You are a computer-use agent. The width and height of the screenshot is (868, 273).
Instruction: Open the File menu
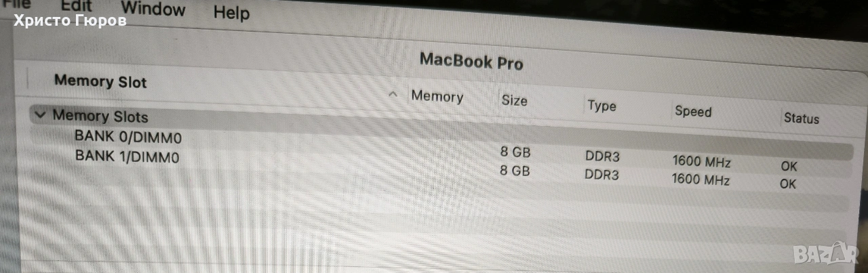[16, 3]
